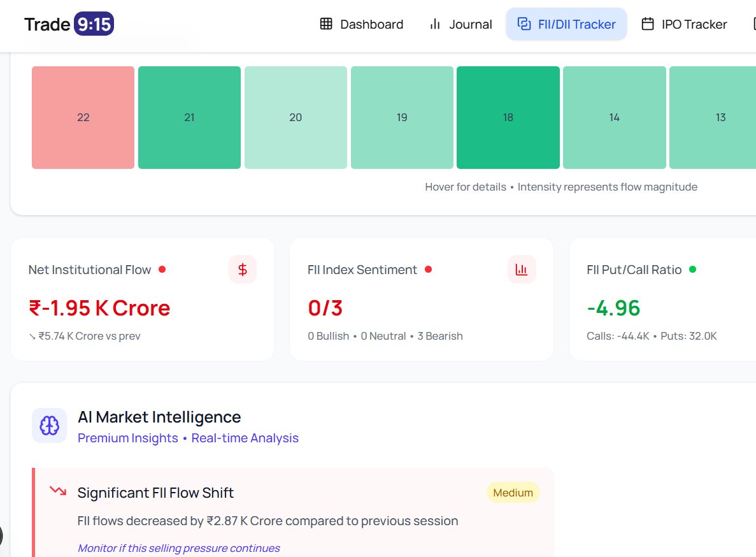This screenshot has height=557, width=756.
Task: Select heatmap tile for day 22
Action: pyautogui.click(x=83, y=118)
